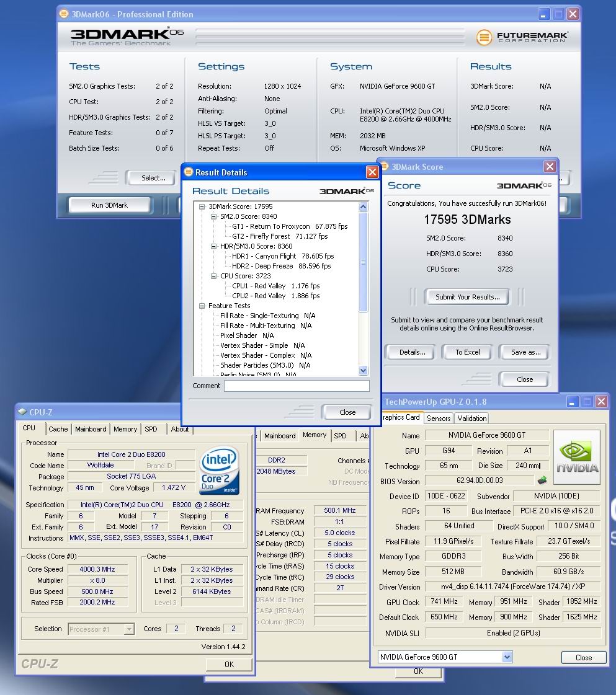Viewport: 616px width, 695px height.
Task: Close the 3DMark Score window with X
Action: point(550,166)
